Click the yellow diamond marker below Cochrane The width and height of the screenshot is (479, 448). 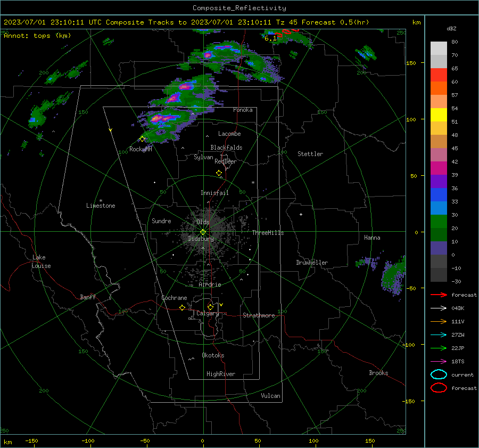point(182,307)
